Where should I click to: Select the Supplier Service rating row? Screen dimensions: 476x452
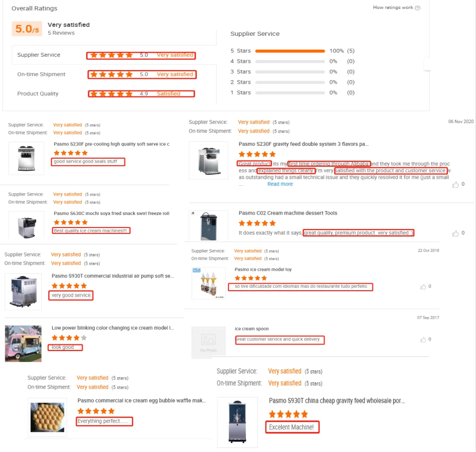[39, 55]
